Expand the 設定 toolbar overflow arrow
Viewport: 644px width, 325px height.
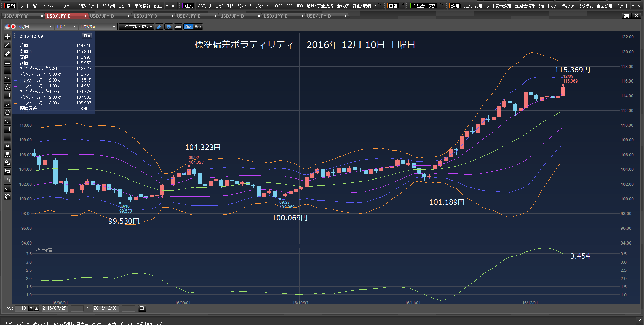click(x=633, y=6)
